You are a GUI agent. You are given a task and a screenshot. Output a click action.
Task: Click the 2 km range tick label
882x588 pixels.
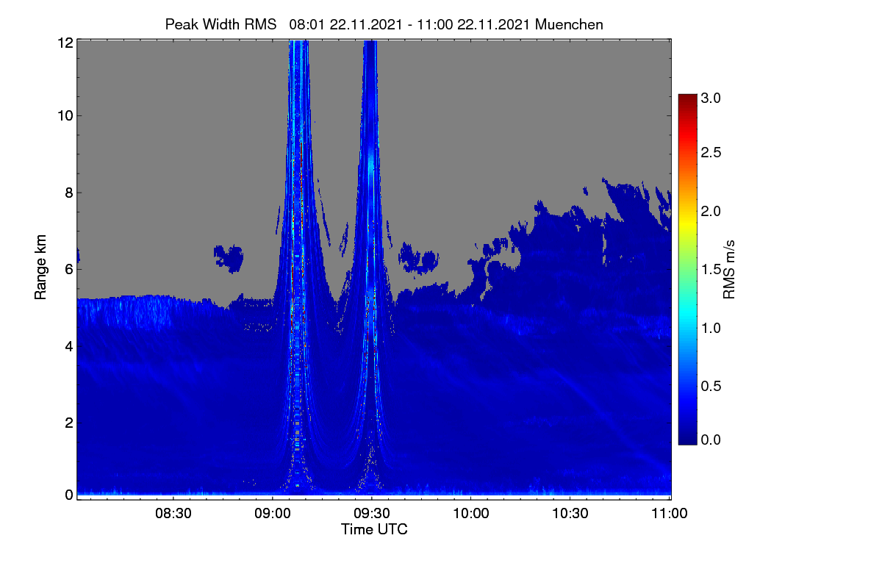coord(68,423)
